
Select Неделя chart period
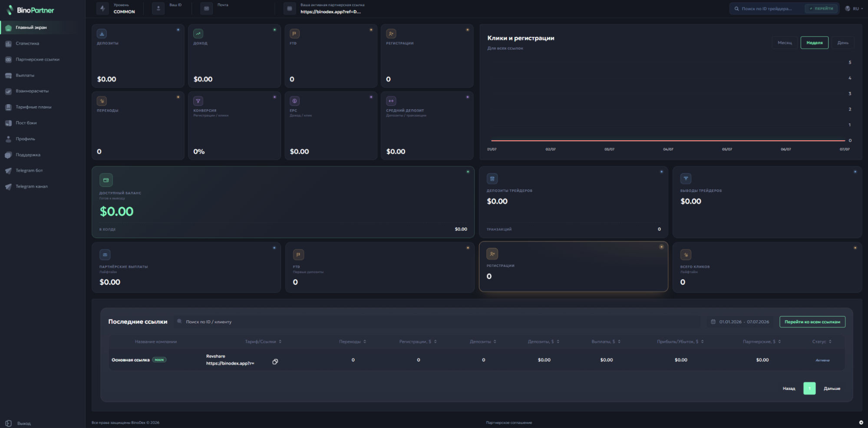coord(814,43)
